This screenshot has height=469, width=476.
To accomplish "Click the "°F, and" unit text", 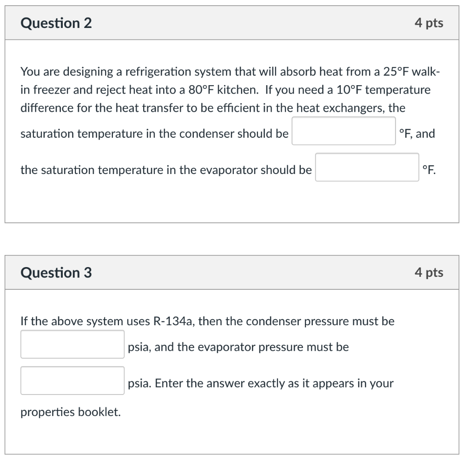I will 417,134.
